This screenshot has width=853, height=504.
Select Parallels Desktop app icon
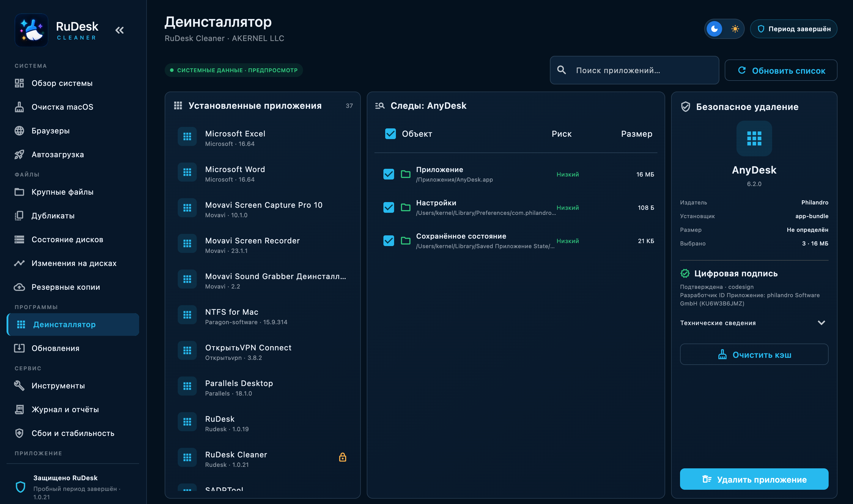click(x=187, y=386)
